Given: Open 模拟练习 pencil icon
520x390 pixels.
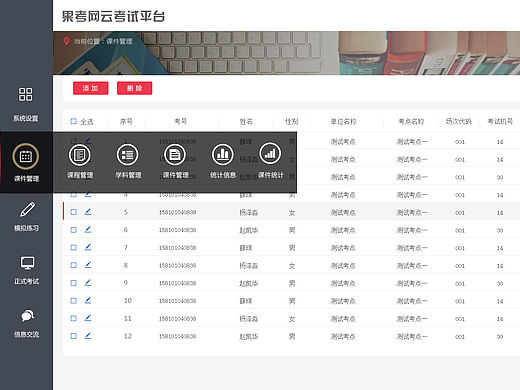Looking at the screenshot, I should 27,210.
